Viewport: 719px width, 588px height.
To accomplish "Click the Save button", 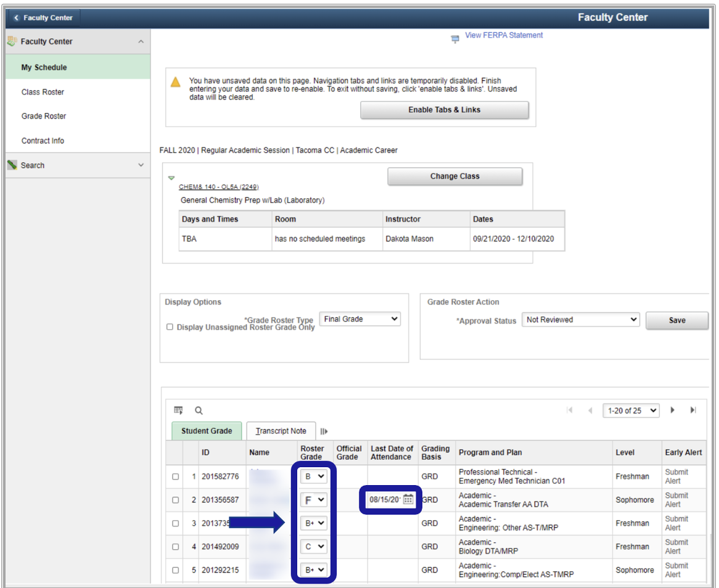I will click(x=676, y=321).
